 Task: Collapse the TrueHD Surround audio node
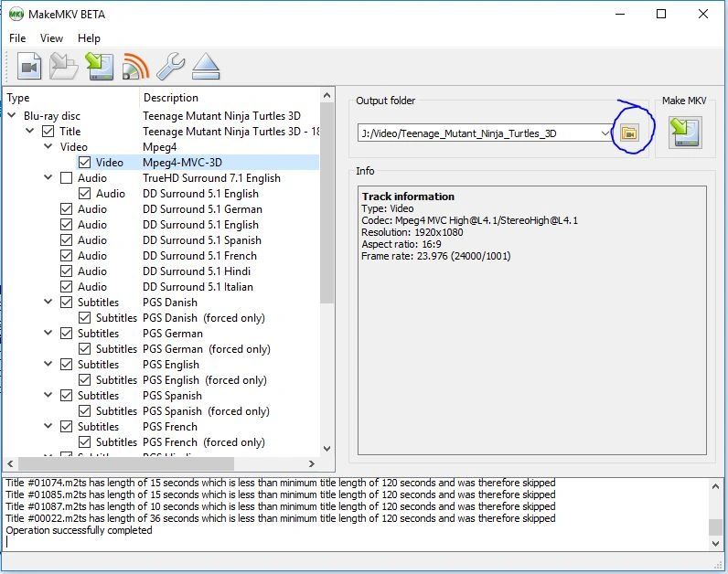click(x=48, y=177)
